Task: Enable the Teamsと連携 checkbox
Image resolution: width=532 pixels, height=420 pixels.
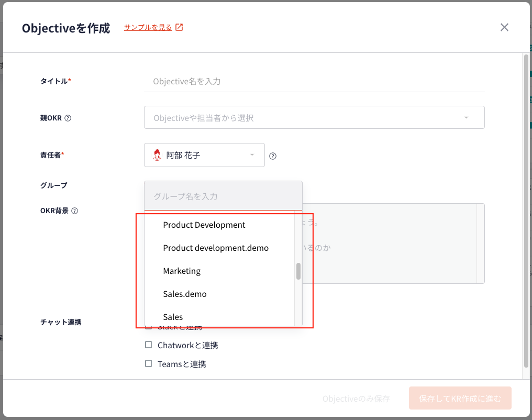Action: [x=148, y=363]
